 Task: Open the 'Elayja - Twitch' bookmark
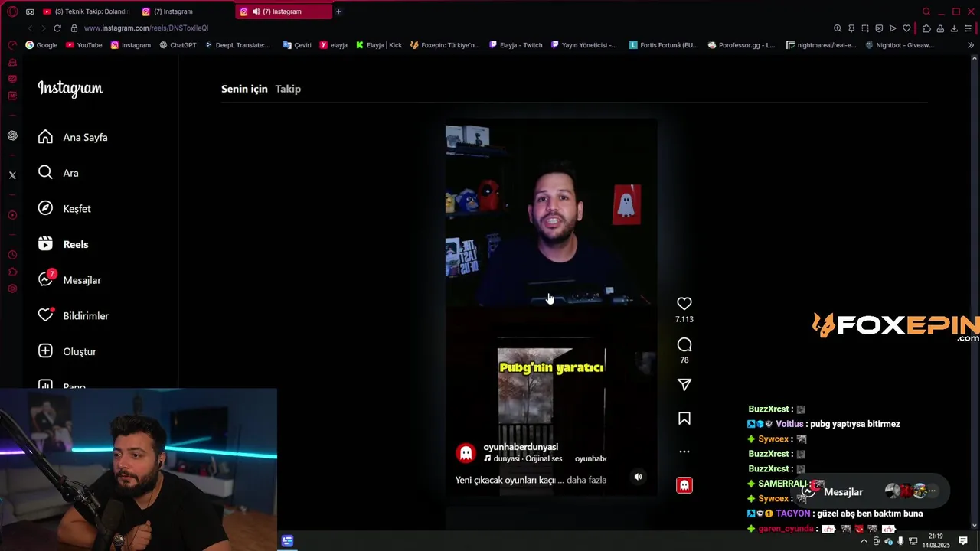click(x=516, y=45)
